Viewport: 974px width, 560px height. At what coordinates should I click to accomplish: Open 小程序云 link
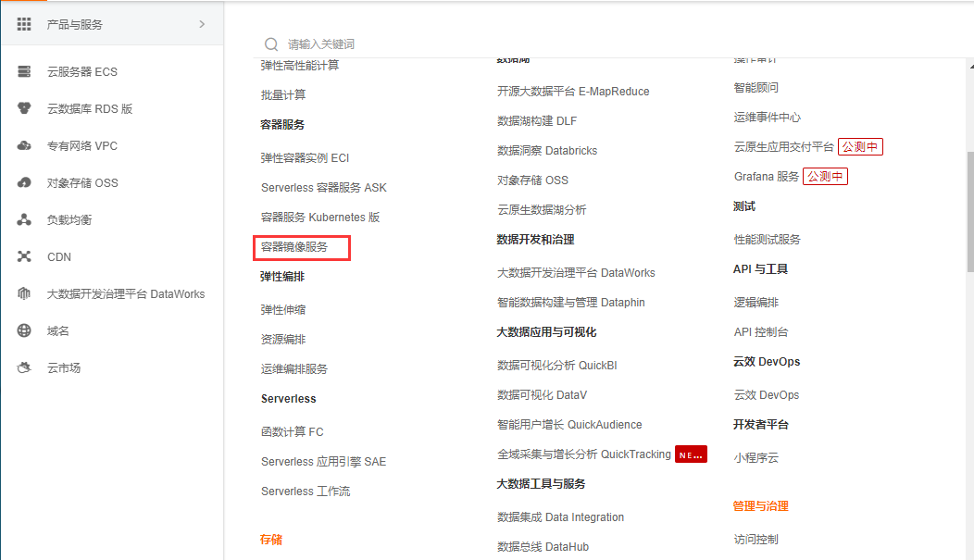coord(756,458)
